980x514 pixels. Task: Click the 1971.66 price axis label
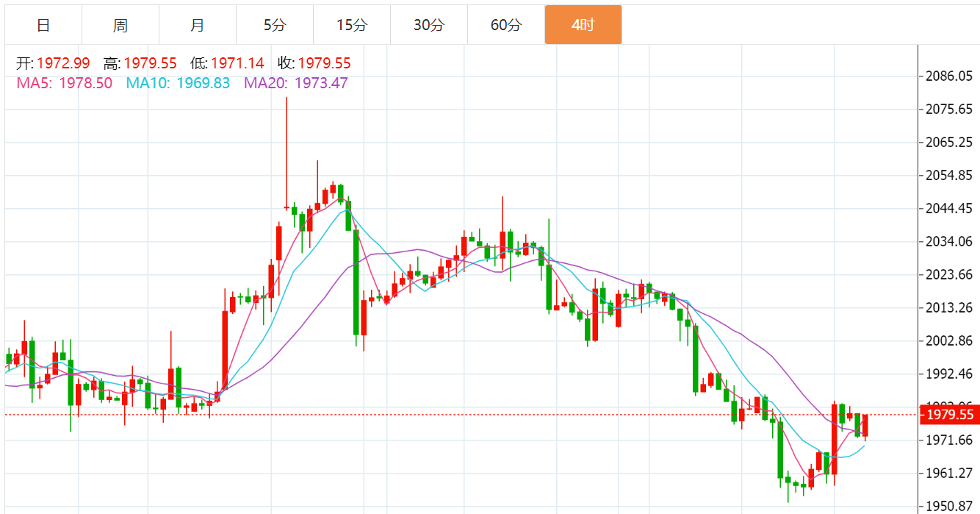(950, 440)
